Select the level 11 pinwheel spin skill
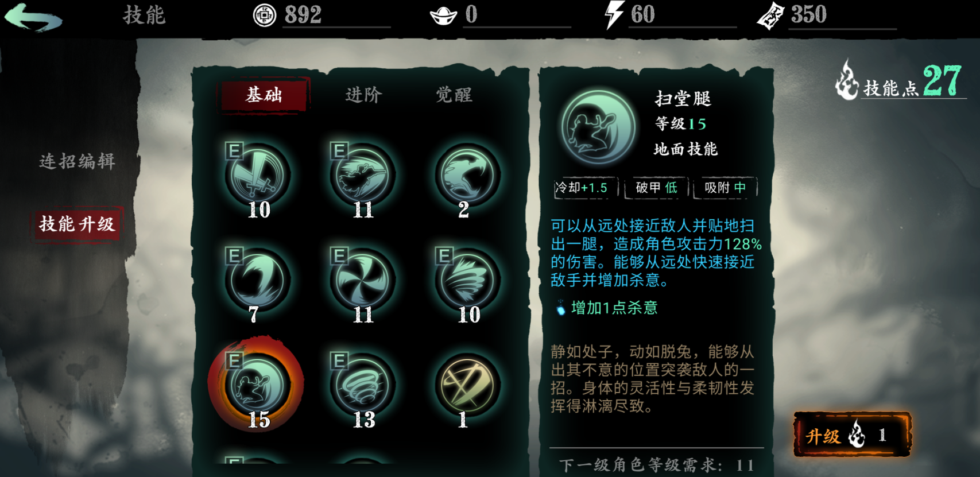This screenshot has height=477, width=980. (x=362, y=280)
